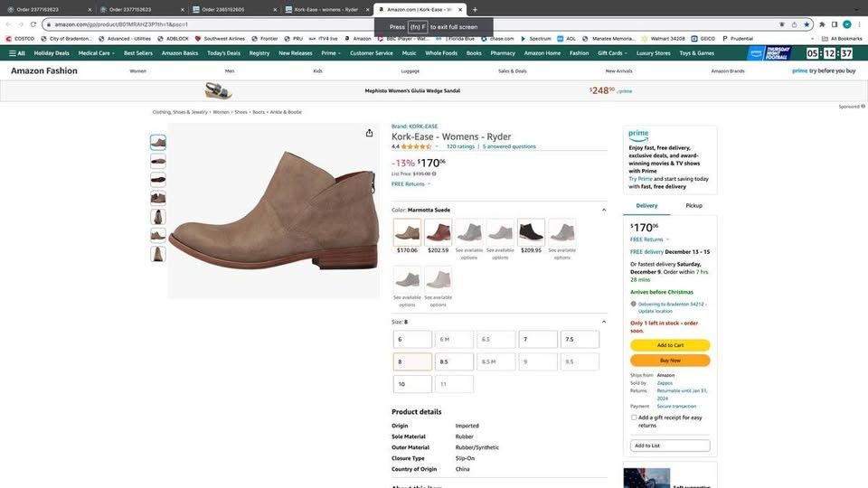This screenshot has width=868, height=488.
Task: Click the first boot thumbnail image
Action: tap(157, 143)
